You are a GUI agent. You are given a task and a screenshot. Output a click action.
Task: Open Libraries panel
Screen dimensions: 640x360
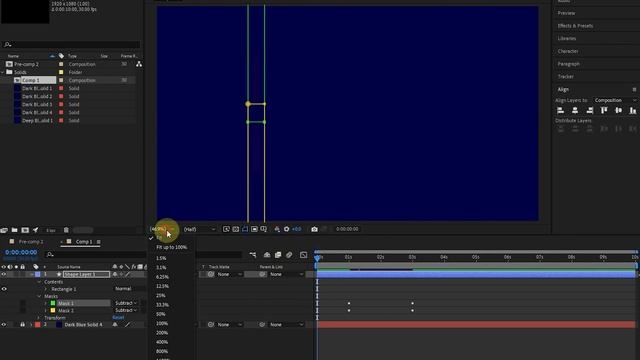point(567,38)
